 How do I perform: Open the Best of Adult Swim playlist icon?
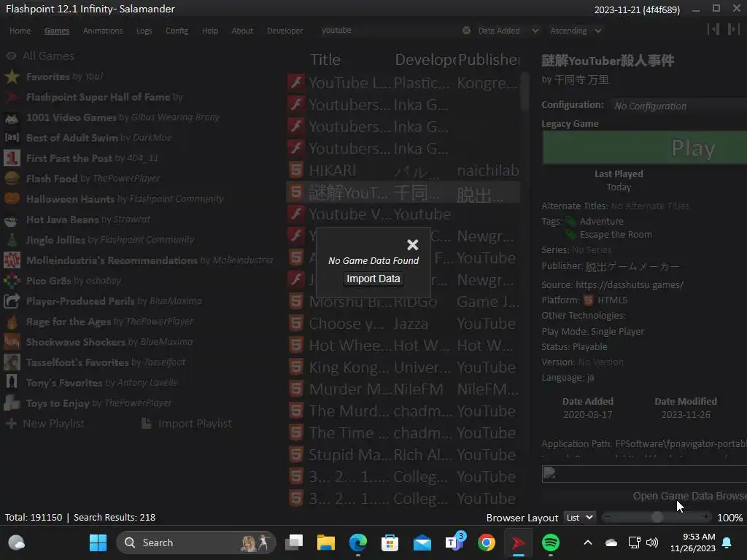12,138
